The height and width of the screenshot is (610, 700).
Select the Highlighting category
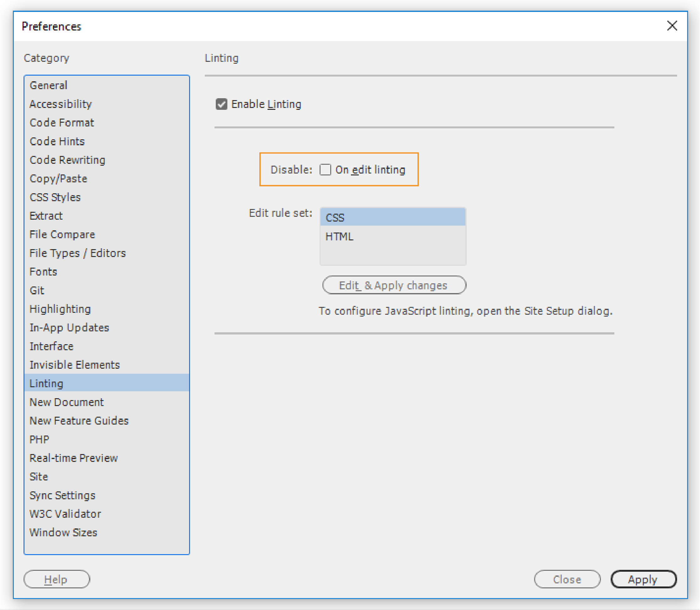60,309
